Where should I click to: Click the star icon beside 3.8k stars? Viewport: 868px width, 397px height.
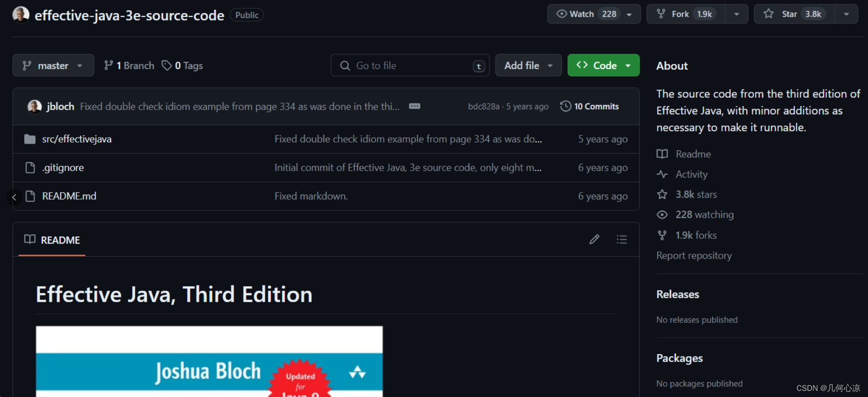[662, 195]
